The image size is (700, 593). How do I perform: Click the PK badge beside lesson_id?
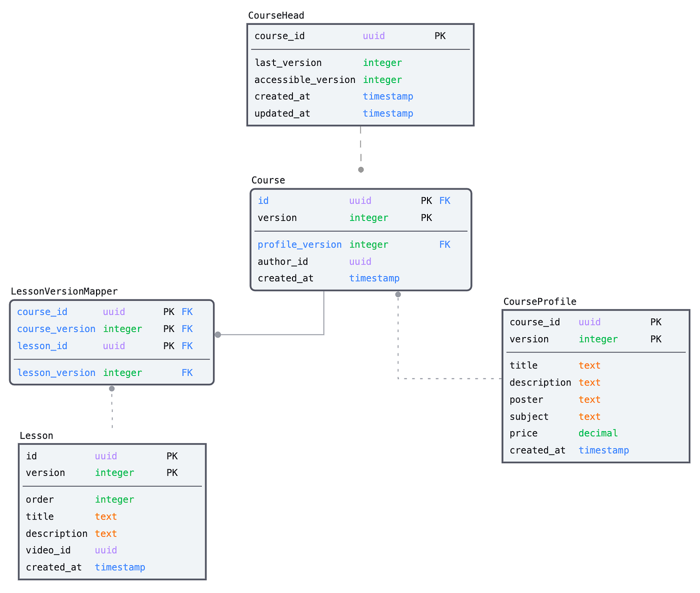tap(168, 345)
